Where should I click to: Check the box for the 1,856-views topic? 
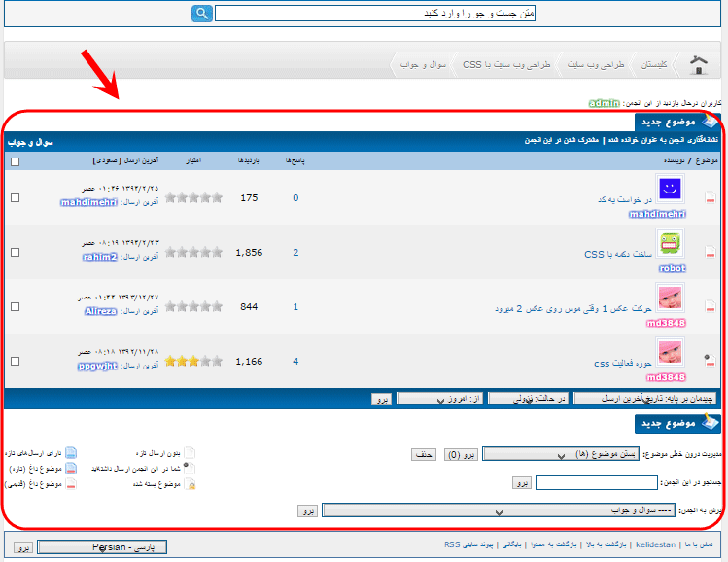click(x=15, y=252)
